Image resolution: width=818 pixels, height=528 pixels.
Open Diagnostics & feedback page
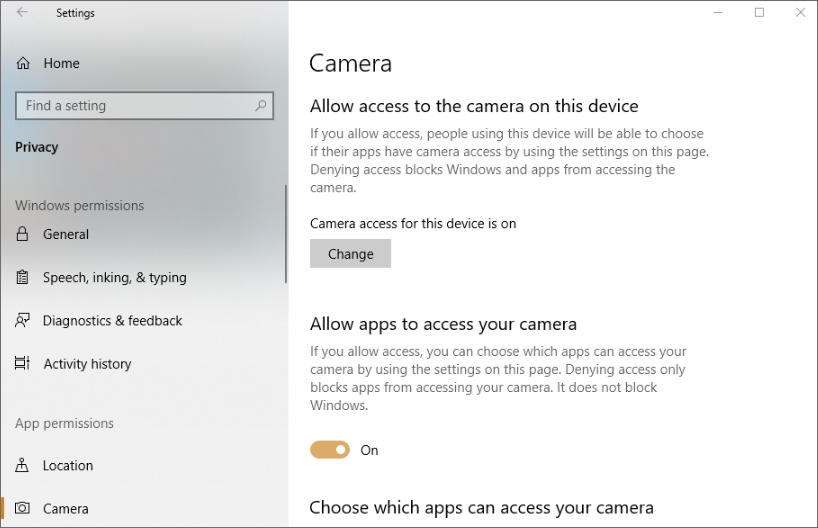pyautogui.click(x=112, y=321)
